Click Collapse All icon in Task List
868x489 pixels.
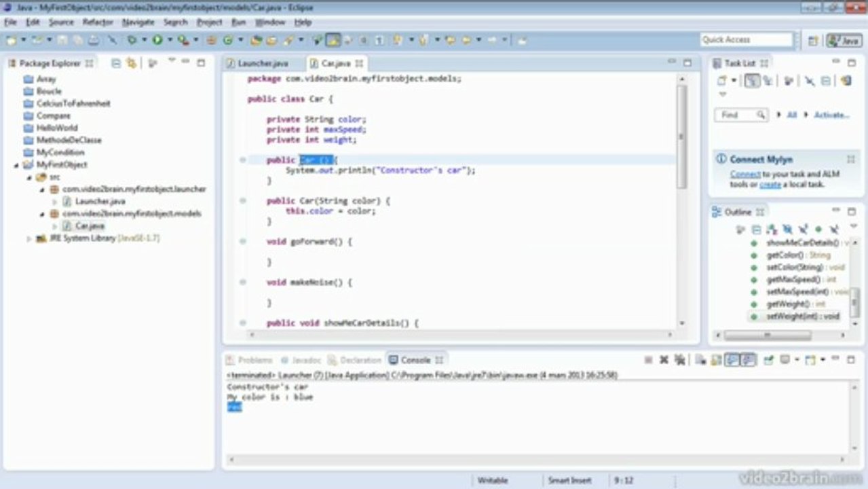[826, 81]
